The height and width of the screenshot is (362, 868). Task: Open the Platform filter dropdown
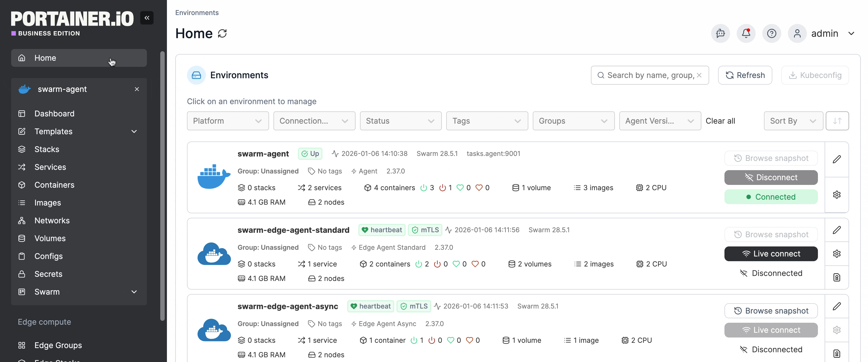[x=228, y=121]
